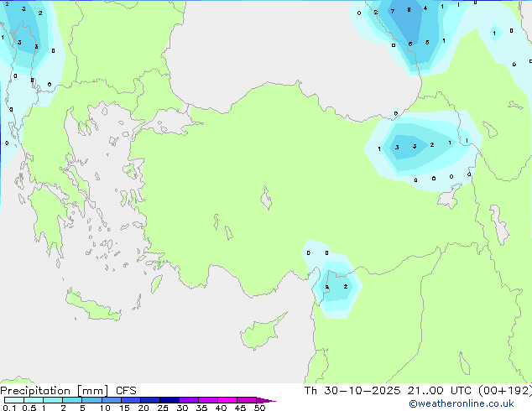
Task: Click the "Precipitation" title word
Action: [35, 391]
